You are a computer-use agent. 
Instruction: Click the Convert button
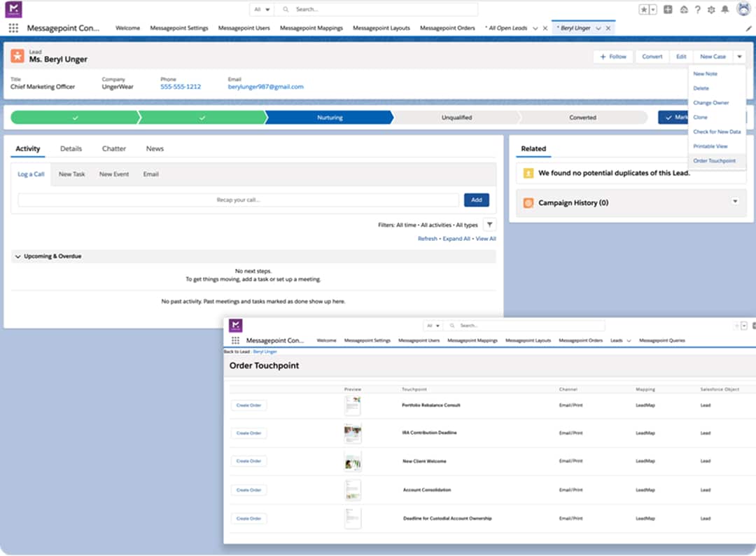[x=652, y=57]
